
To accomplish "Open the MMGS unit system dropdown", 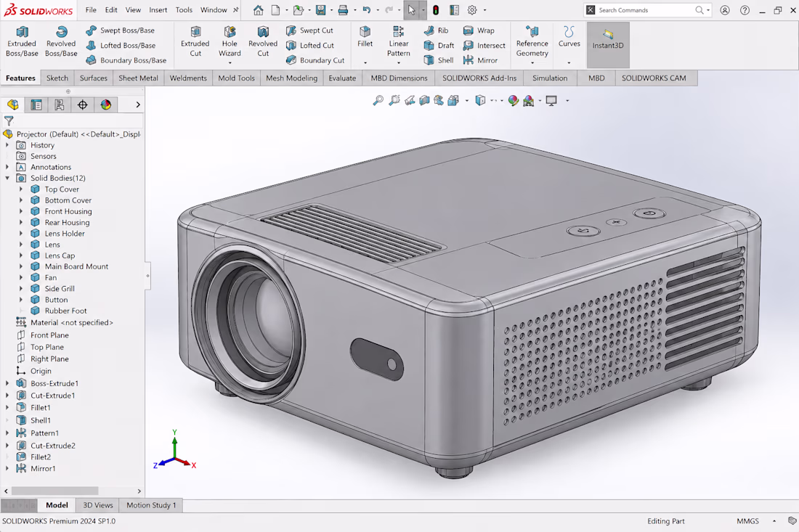I will (x=774, y=521).
